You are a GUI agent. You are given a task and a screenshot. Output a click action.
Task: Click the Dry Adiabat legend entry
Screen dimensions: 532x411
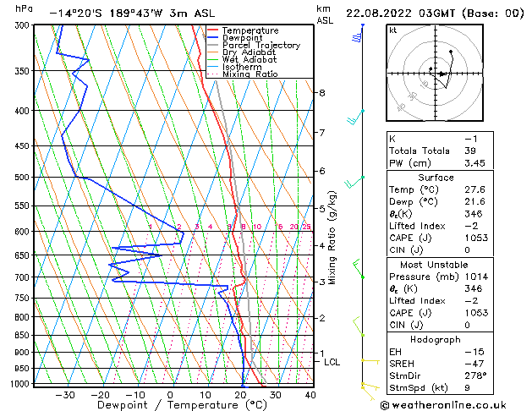242,52
